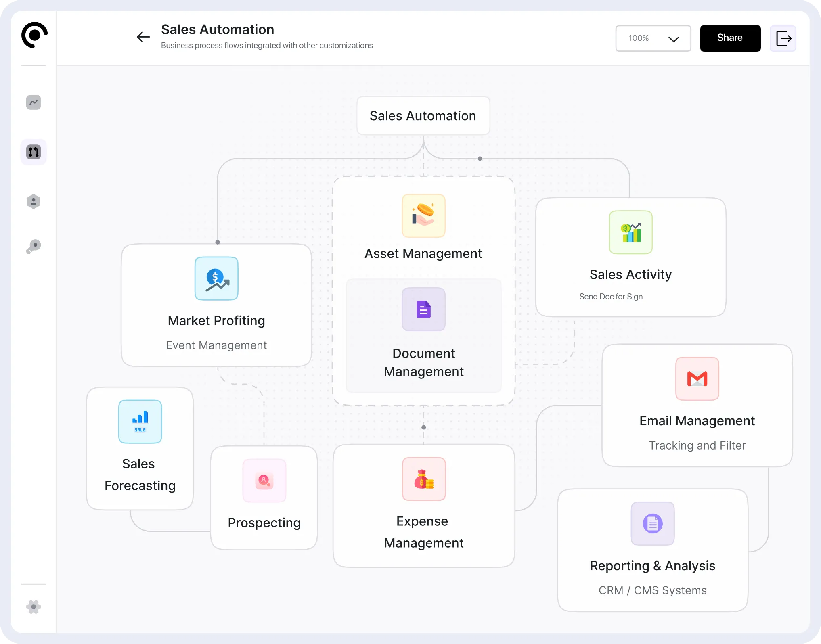Open the settings gear at the bottom of the sidebar

34,607
